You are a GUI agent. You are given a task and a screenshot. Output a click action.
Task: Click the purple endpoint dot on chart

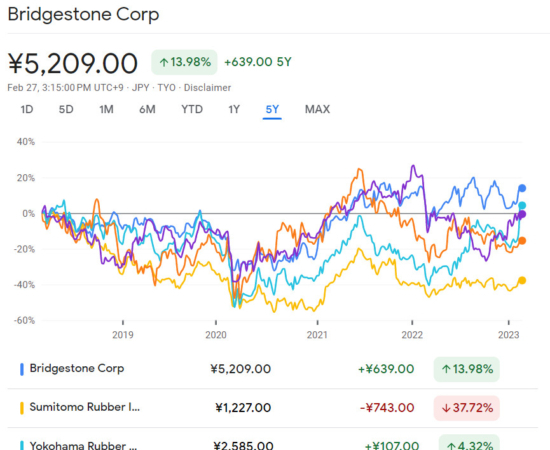click(x=522, y=214)
